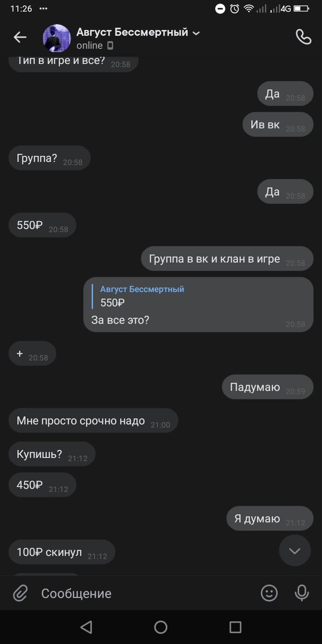Tap Android home circle button

160,627
